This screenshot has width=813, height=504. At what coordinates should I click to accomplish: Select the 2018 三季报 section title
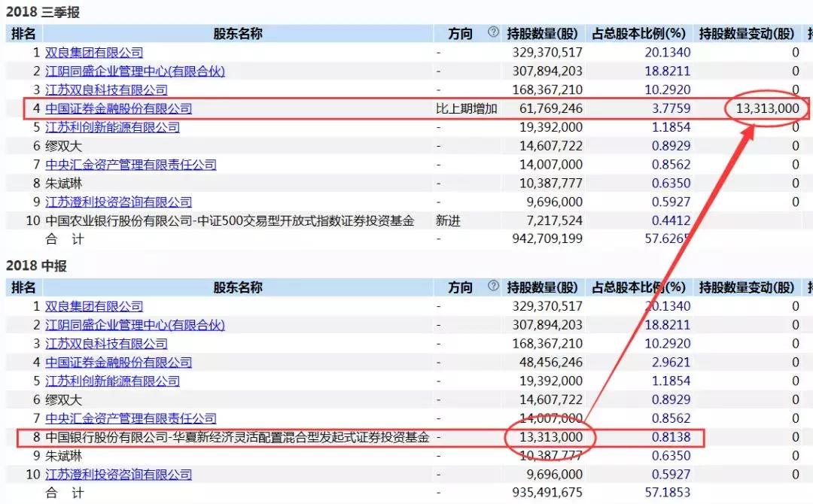coord(43,12)
